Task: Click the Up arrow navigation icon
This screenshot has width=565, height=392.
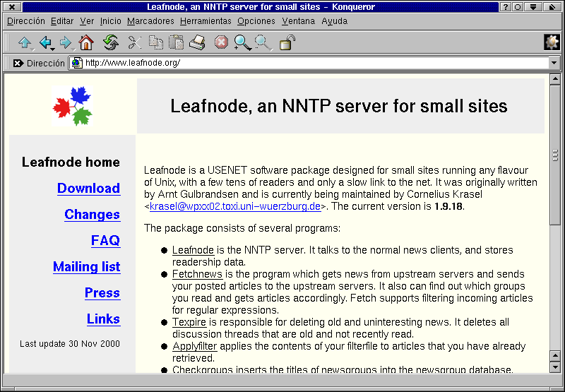Action: (x=24, y=43)
